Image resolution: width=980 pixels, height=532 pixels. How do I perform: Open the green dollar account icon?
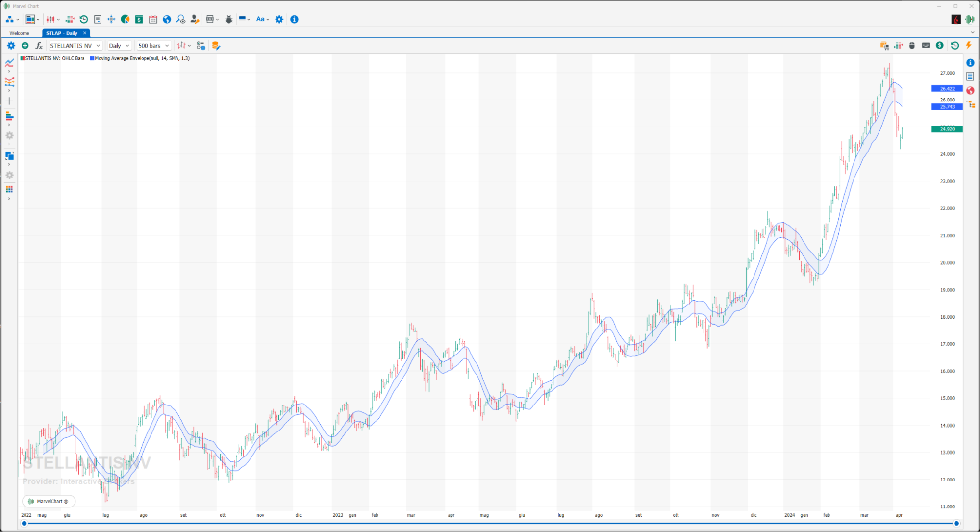139,19
